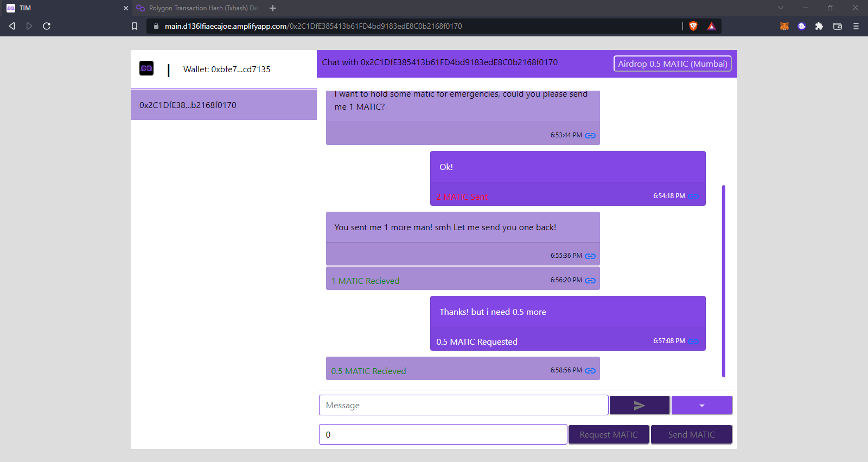Open Brave Rewards triangle icon
868x462 pixels.
click(x=711, y=26)
